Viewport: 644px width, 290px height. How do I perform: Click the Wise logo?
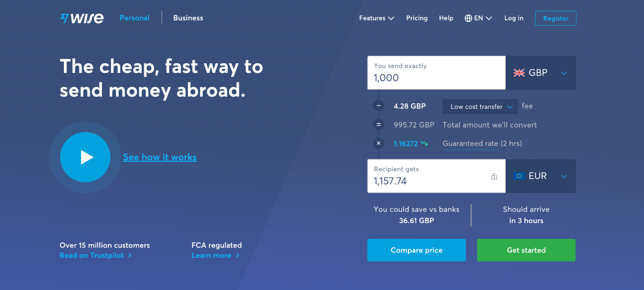coord(82,18)
